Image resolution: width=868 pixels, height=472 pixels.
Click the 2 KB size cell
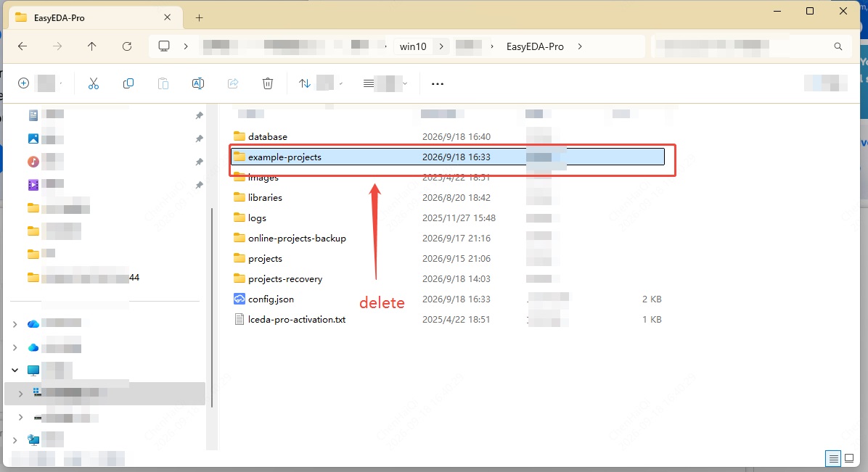pos(652,299)
